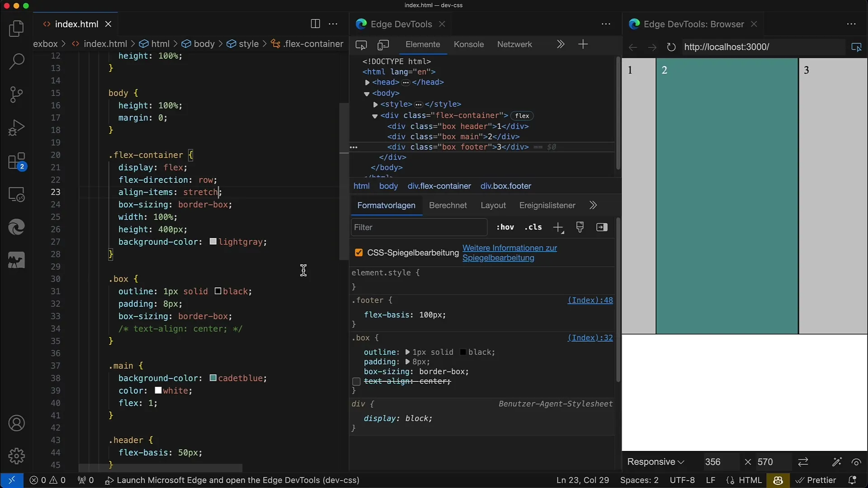Open the Search view in activity bar
Viewport: 868px width, 488px height.
[x=17, y=61]
